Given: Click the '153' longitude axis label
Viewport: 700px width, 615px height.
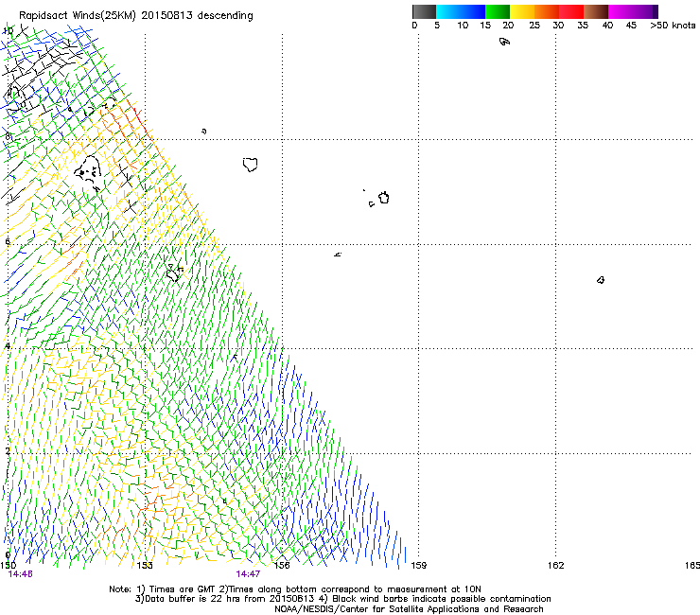Looking at the screenshot, I should point(145,566).
